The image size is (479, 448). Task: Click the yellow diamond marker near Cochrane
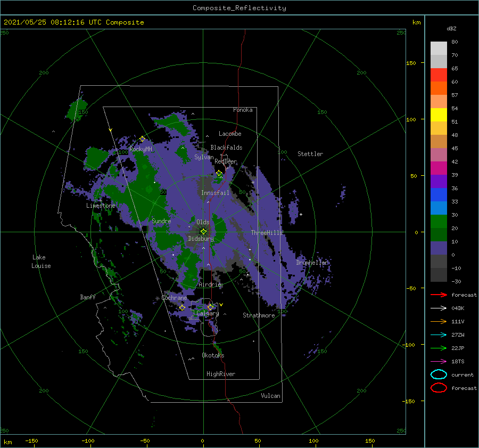182,307
